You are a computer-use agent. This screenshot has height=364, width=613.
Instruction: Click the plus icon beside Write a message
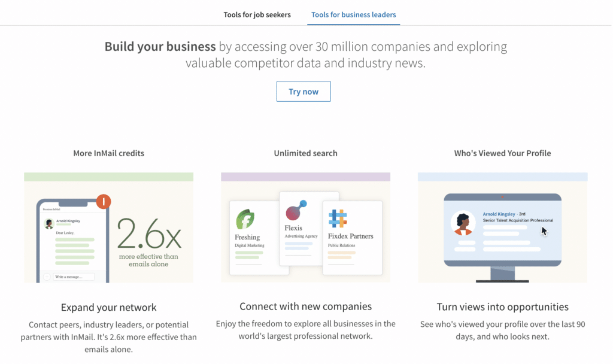(47, 277)
